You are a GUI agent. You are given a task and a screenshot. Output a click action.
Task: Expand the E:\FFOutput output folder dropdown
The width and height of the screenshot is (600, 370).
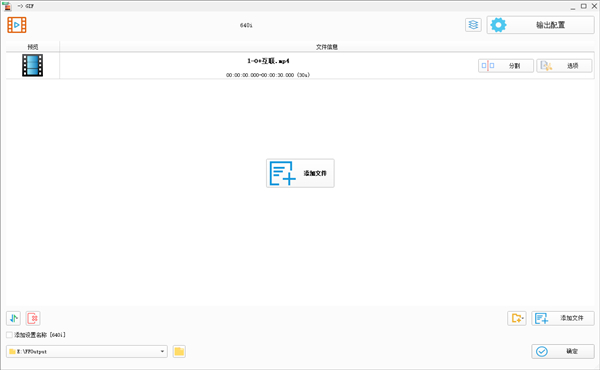[x=162, y=351]
